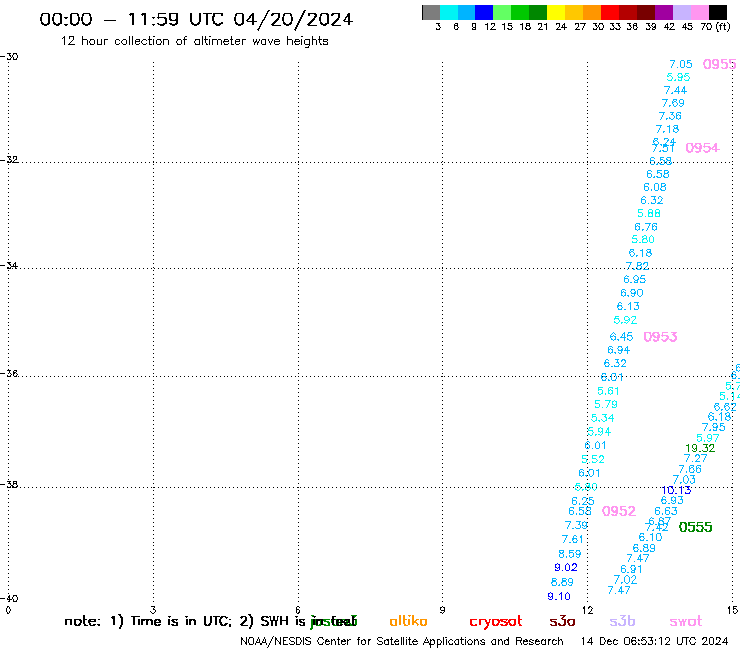This screenshot has height=650, width=740.
Task: Click the pink time stamp 0955
Action: click(x=719, y=64)
